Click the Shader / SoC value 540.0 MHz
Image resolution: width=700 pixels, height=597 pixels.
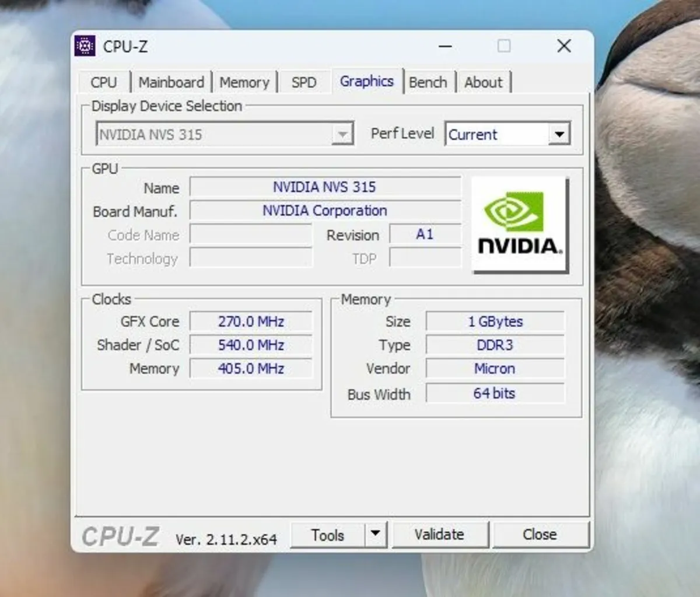(251, 345)
